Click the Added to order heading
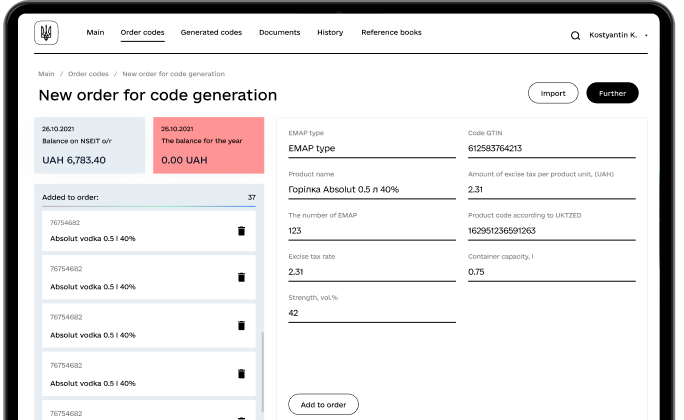684x420 pixels. point(70,197)
